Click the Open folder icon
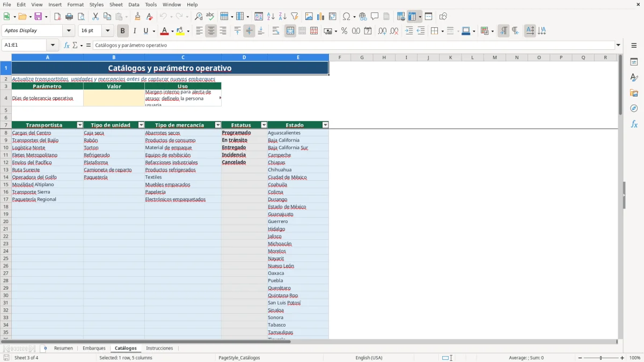Screen dimensions: 644x362 click(21, 17)
